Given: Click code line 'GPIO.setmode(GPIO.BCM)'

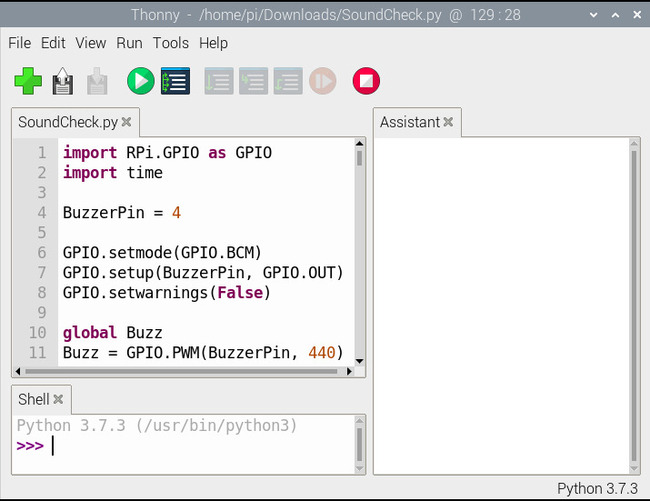Looking at the screenshot, I should 162,252.
